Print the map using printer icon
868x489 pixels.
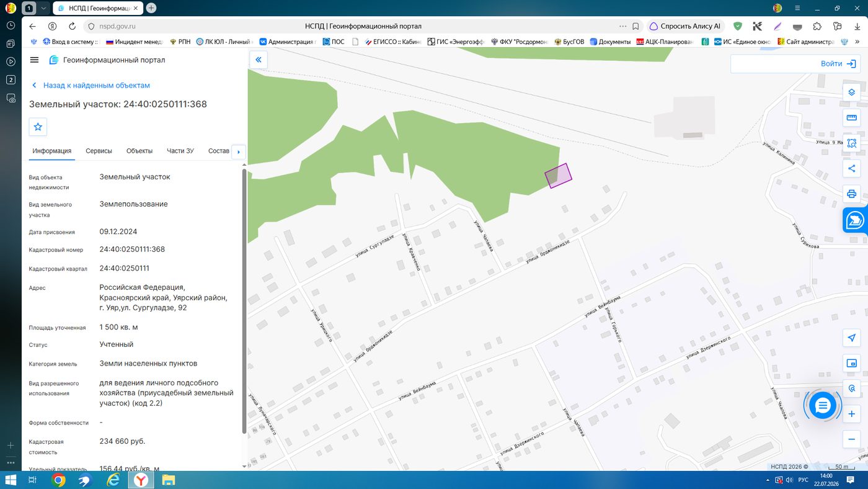pyautogui.click(x=851, y=194)
